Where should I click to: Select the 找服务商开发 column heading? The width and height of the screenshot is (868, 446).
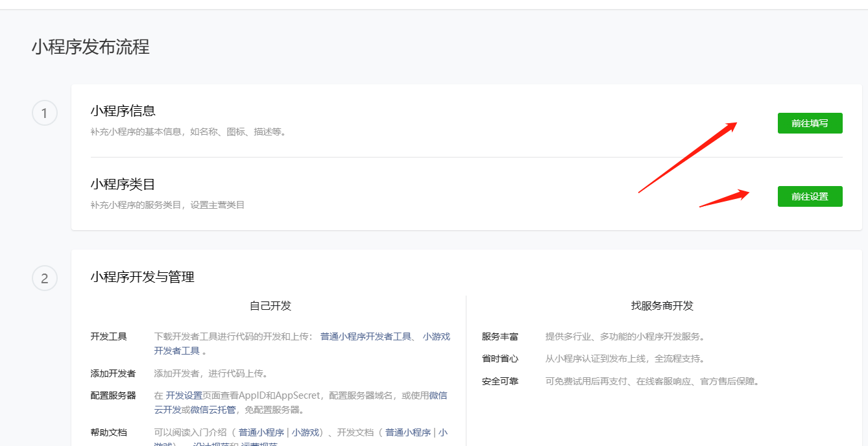pos(662,306)
